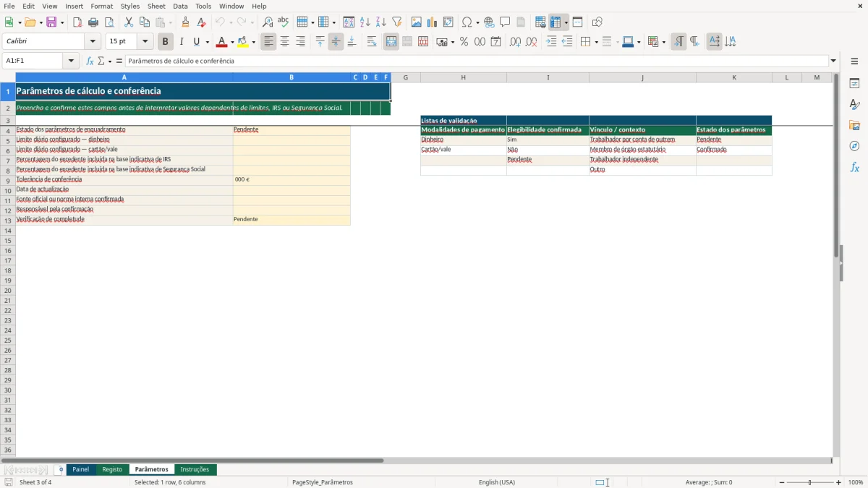The width and height of the screenshot is (868, 488).
Task: Insert an image via the toolbar
Action: pos(417,22)
